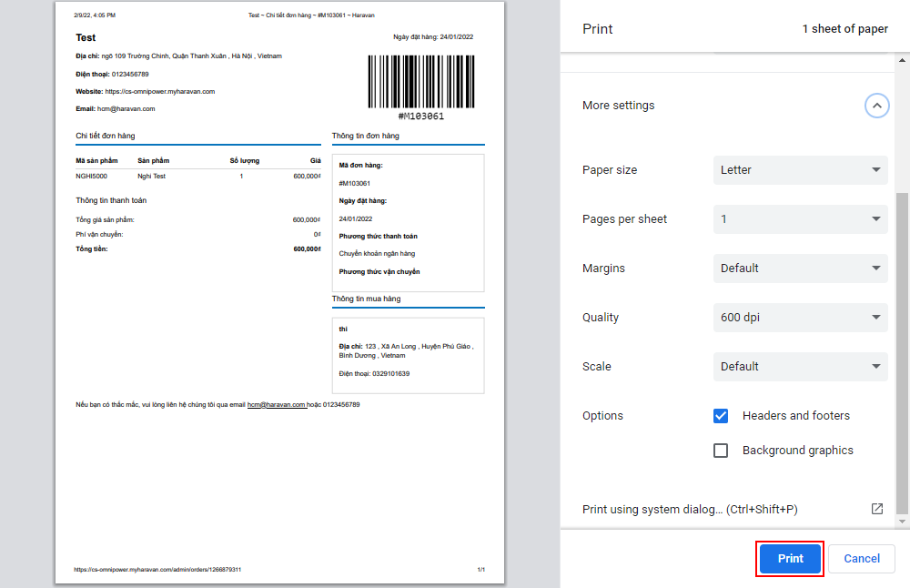This screenshot has height=588, width=910.
Task: Click the blue Print button
Action: 790,559
